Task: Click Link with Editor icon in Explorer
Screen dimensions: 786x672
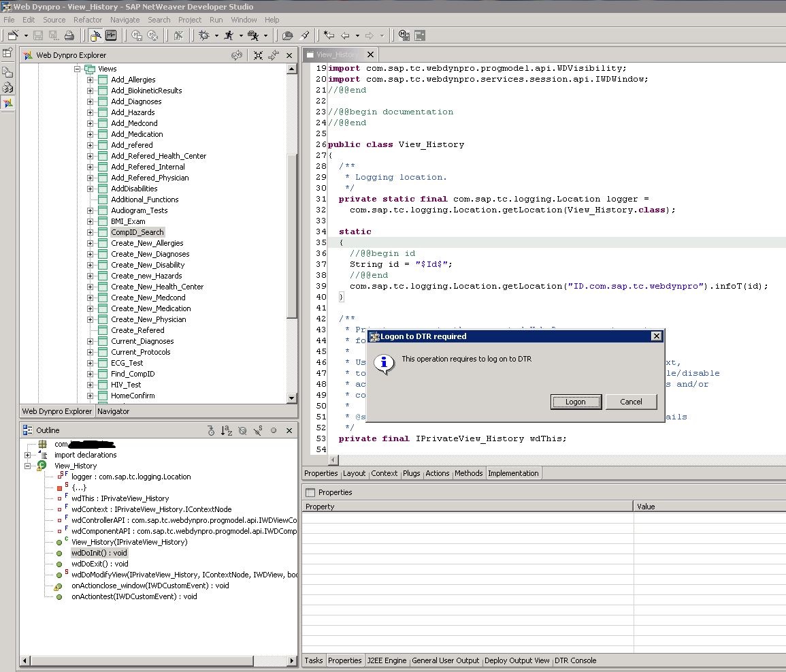Action: (273, 55)
